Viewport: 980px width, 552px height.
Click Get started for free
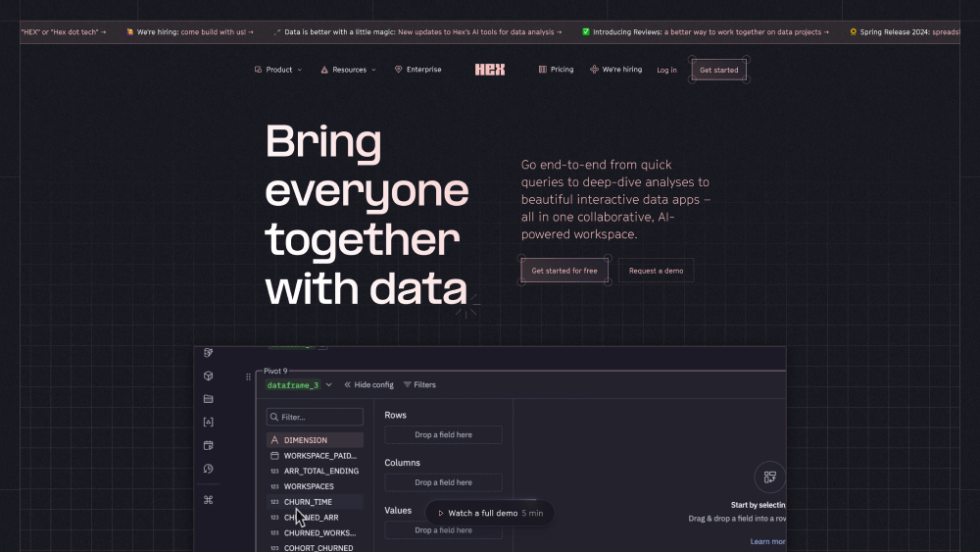coord(564,271)
